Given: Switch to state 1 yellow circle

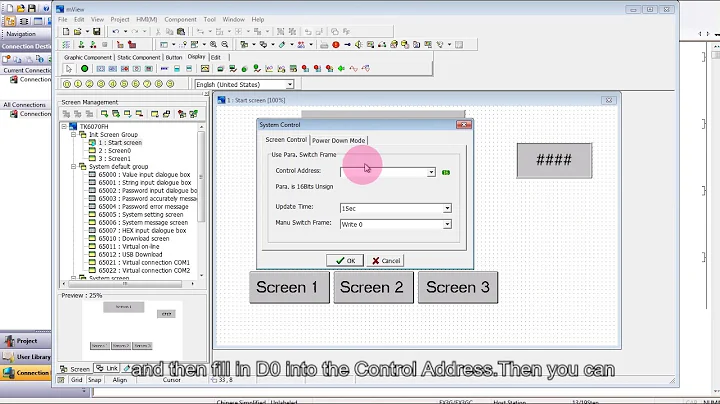Looking at the screenshot, I should (78, 84).
